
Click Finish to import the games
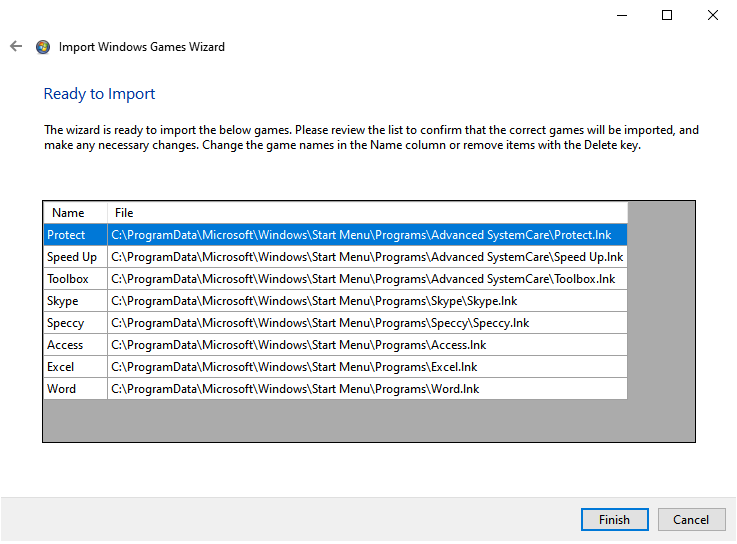click(614, 519)
